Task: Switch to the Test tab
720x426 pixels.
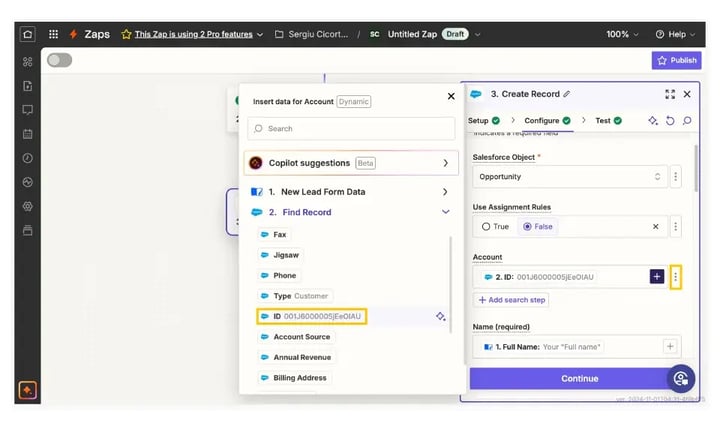Action: [608, 121]
